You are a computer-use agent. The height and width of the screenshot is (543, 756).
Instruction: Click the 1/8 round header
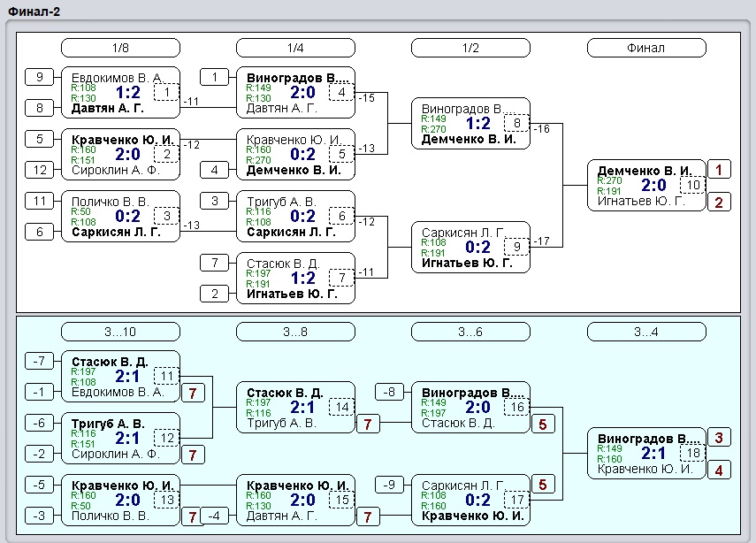point(120,48)
